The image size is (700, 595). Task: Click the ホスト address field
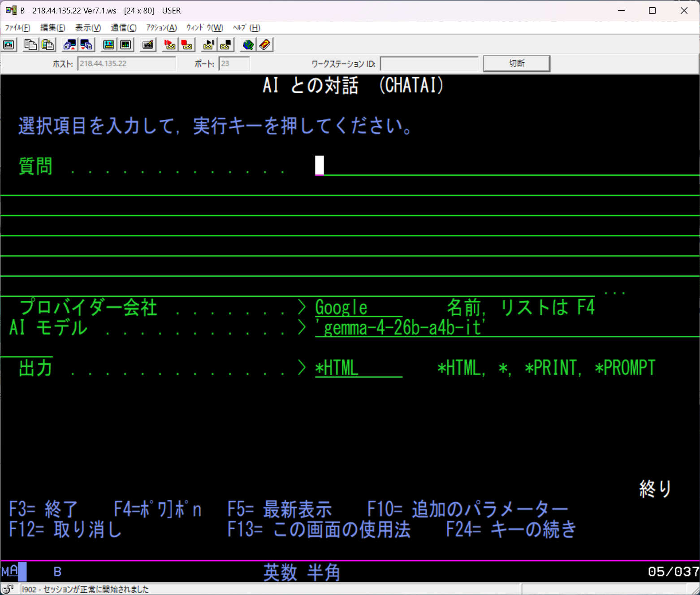[126, 64]
